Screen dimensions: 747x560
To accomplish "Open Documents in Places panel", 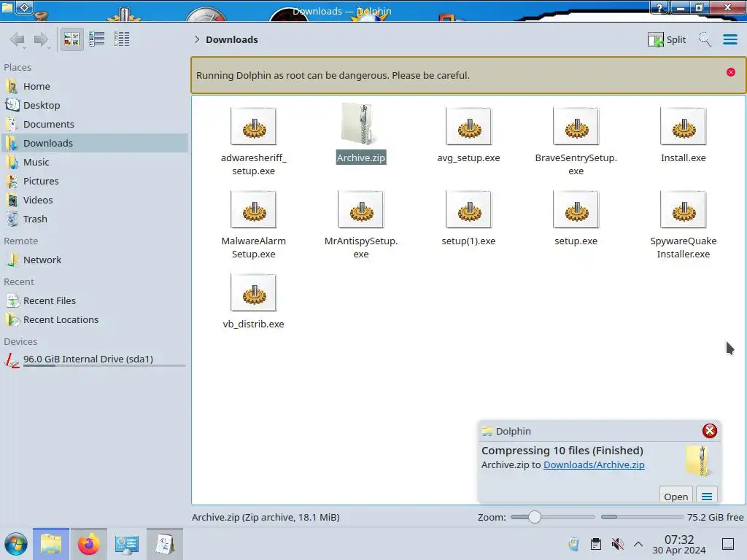I will pos(94,124).
